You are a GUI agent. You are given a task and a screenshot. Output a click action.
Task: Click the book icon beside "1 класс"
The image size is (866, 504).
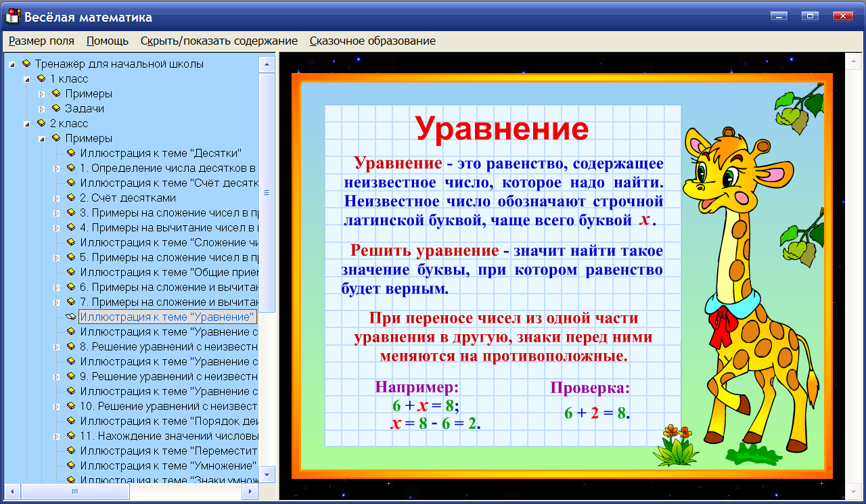click(x=43, y=78)
